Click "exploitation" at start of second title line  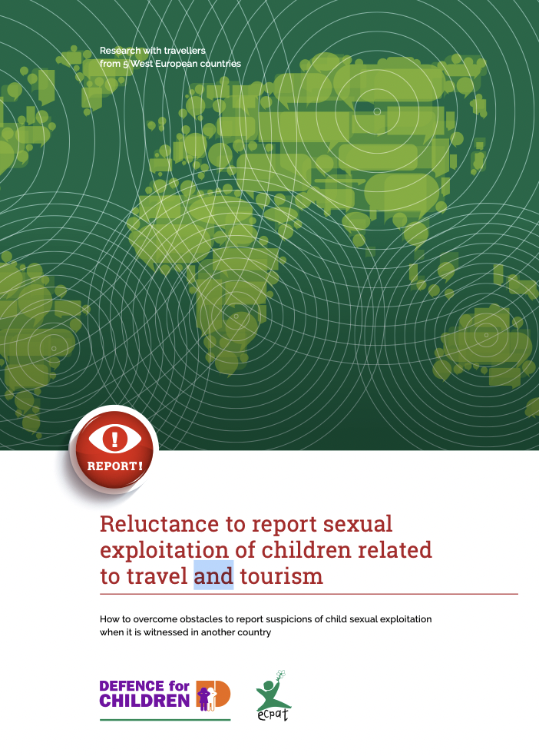pos(164,550)
